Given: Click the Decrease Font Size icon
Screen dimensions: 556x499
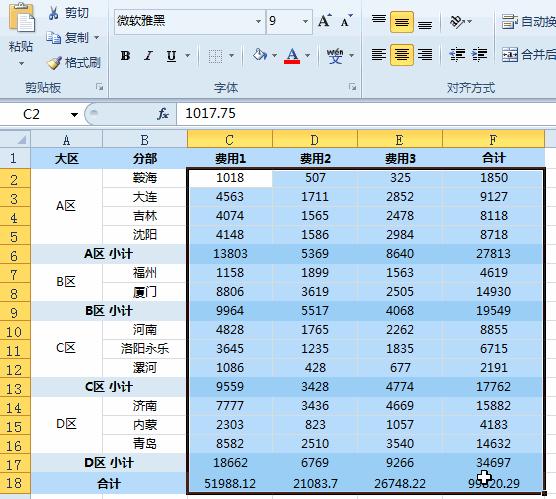Looking at the screenshot, I should [x=346, y=21].
